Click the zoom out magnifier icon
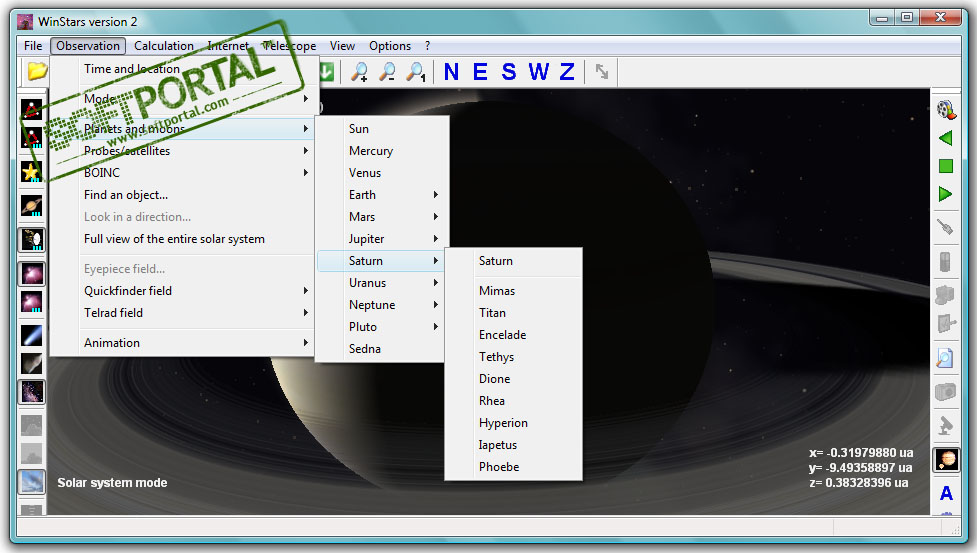Image resolution: width=977 pixels, height=553 pixels. 388,72
